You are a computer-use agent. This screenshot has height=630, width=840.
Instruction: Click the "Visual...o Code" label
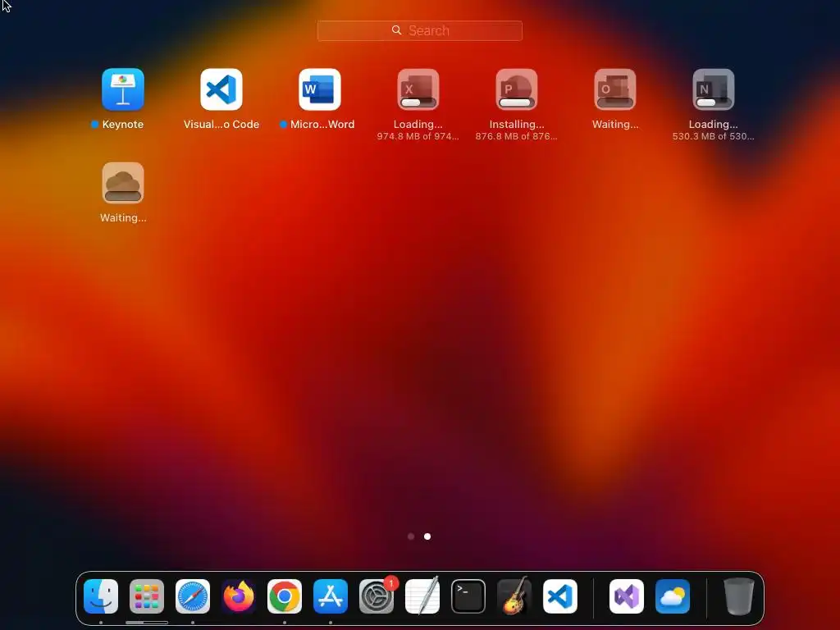pos(221,125)
